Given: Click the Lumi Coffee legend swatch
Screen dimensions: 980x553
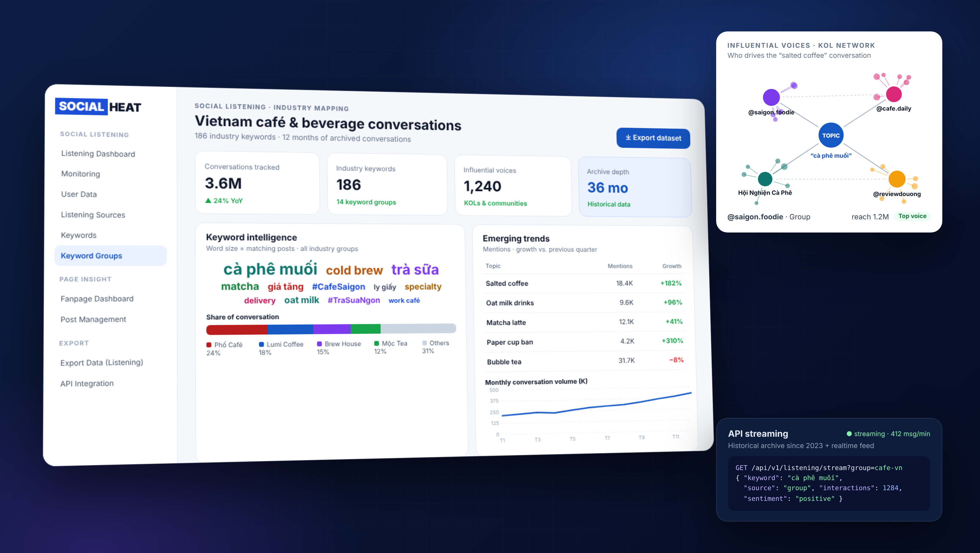Looking at the screenshot, I should point(261,344).
